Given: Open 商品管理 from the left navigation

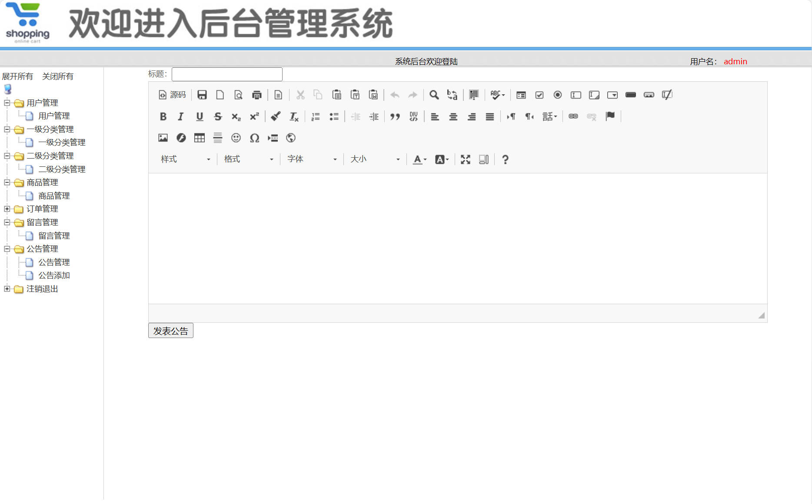Looking at the screenshot, I should click(53, 196).
